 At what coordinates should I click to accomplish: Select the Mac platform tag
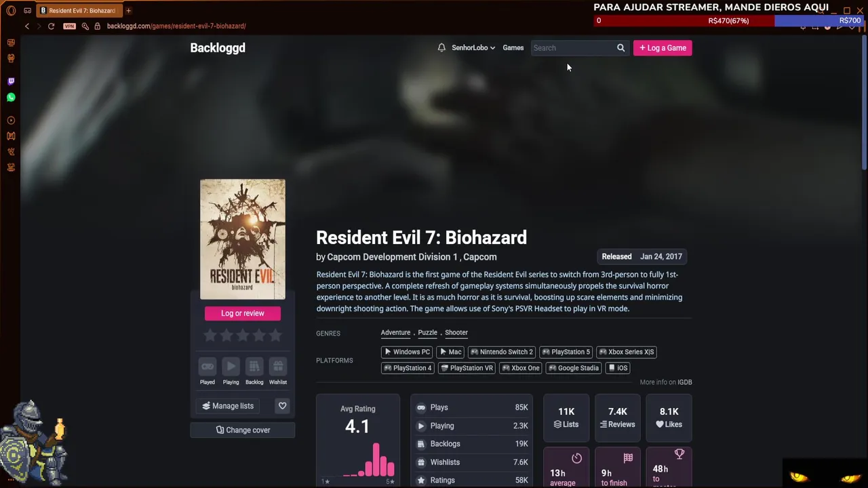point(450,352)
